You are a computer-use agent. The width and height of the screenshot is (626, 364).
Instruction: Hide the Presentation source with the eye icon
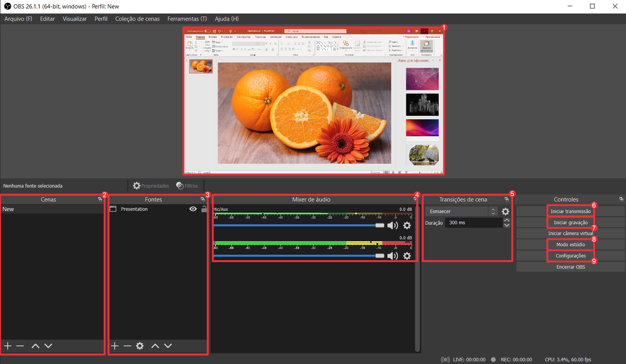[x=193, y=209]
